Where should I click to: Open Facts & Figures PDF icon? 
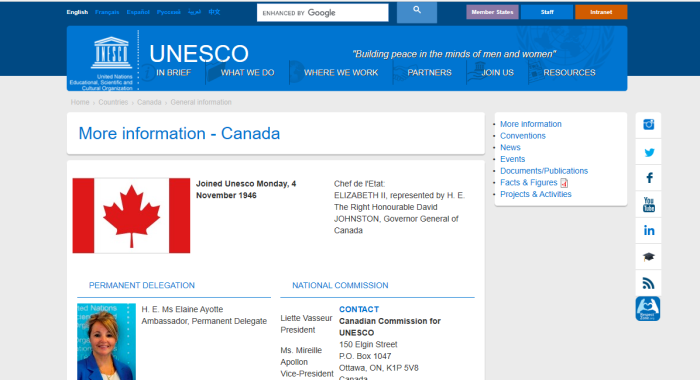564,183
